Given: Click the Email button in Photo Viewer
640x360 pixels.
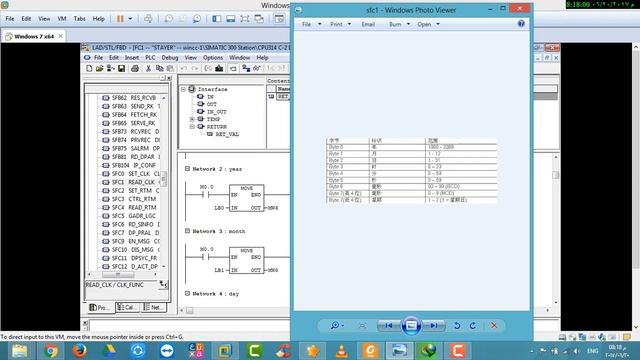Looking at the screenshot, I should pyautogui.click(x=368, y=24).
